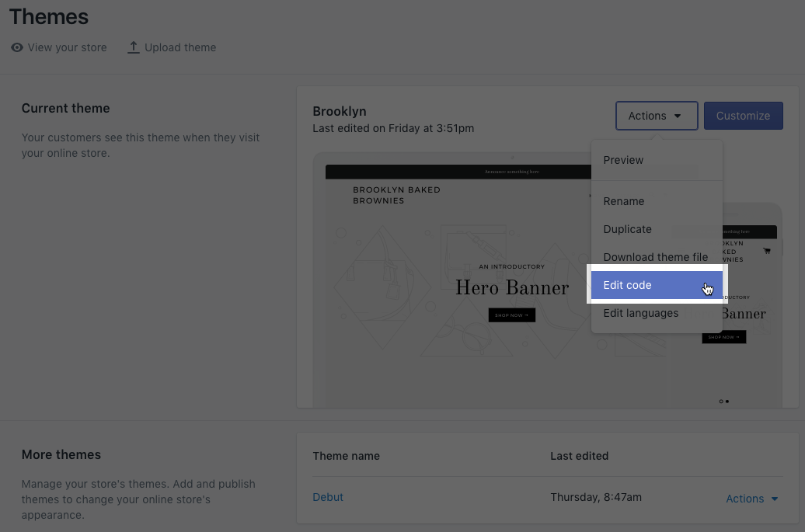Click the eye icon beside View your store
The width and height of the screenshot is (805, 532).
17,47
